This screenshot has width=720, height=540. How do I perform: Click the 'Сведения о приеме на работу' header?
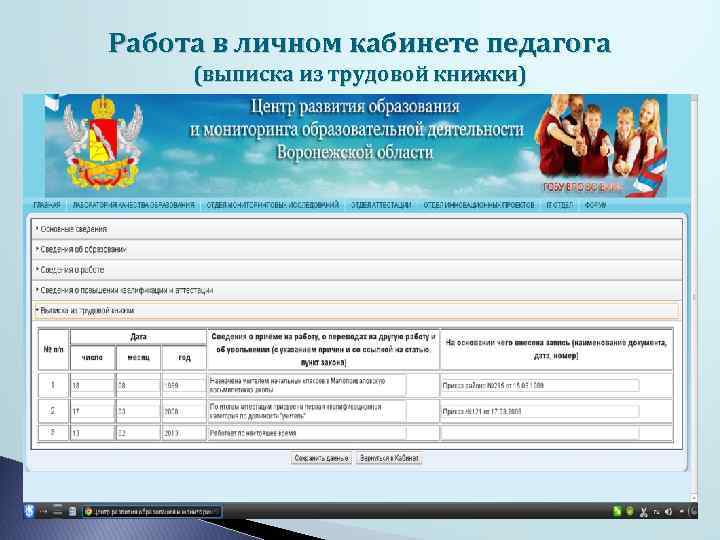[x=323, y=349]
